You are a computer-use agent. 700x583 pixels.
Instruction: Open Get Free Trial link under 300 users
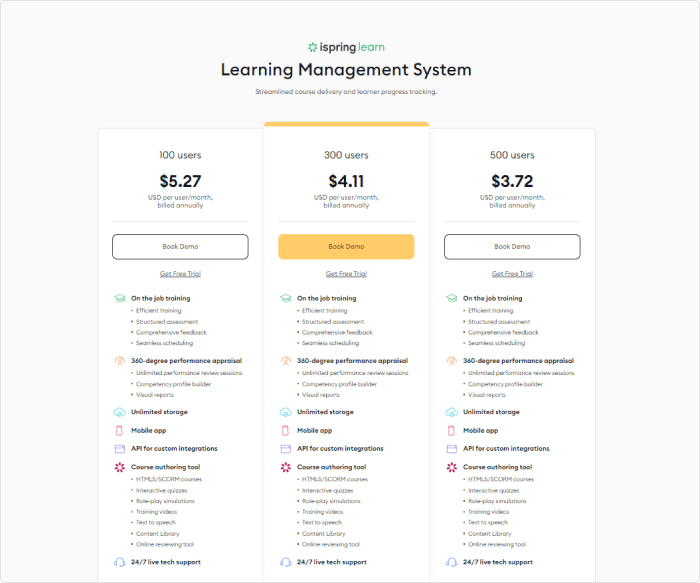click(346, 274)
